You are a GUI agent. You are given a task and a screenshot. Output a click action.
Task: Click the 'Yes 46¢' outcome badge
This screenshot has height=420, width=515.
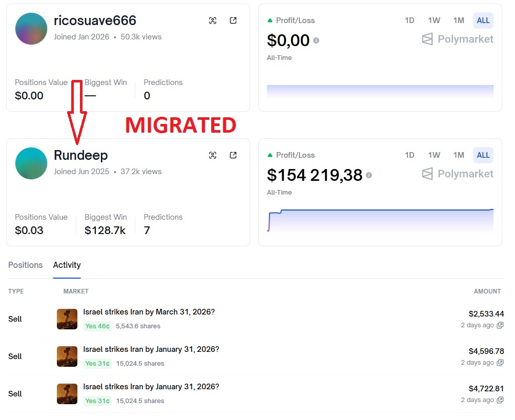coord(97,326)
